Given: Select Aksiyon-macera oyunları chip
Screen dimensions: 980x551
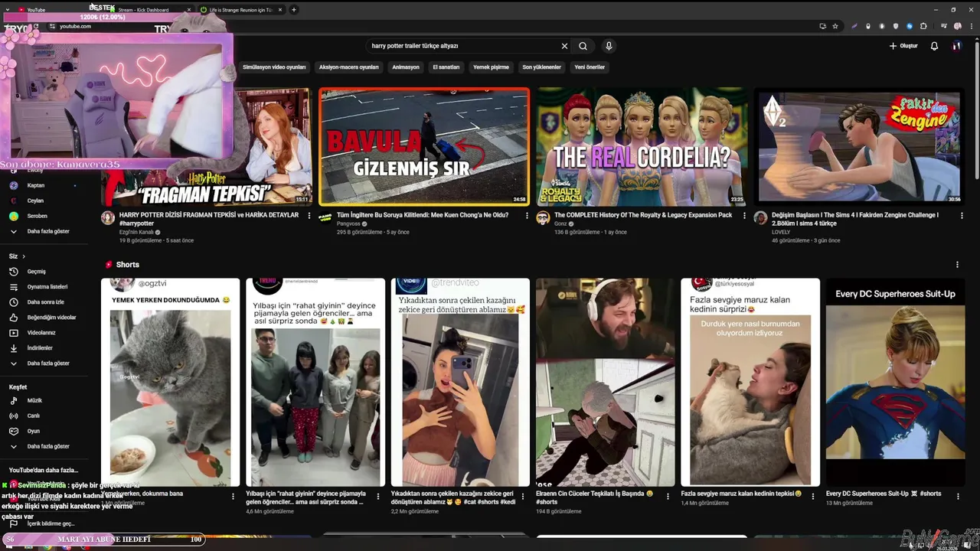Looking at the screenshot, I should click(x=349, y=67).
